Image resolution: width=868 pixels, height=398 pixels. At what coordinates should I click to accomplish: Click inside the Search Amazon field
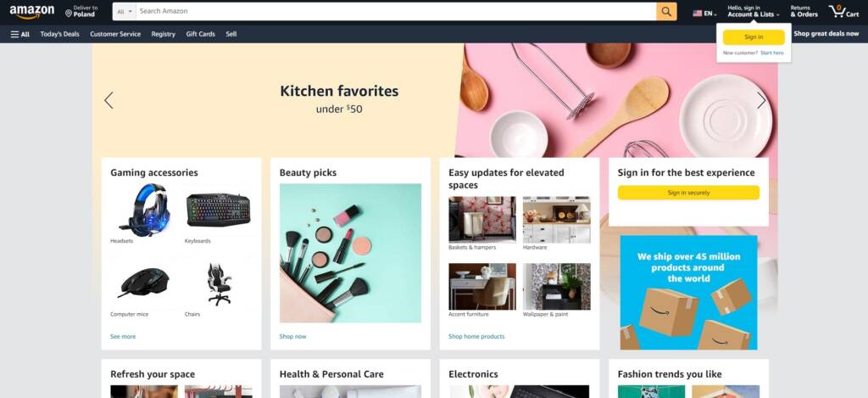tap(396, 11)
